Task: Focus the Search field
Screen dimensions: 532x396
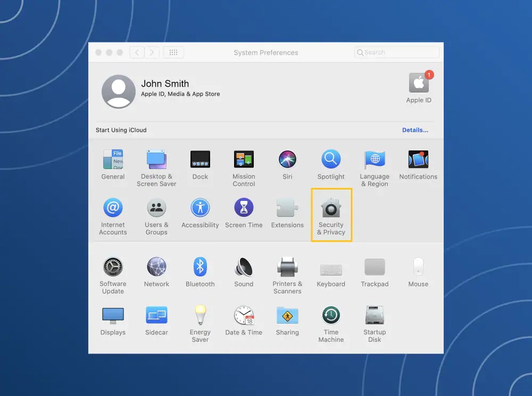Action: 397,52
